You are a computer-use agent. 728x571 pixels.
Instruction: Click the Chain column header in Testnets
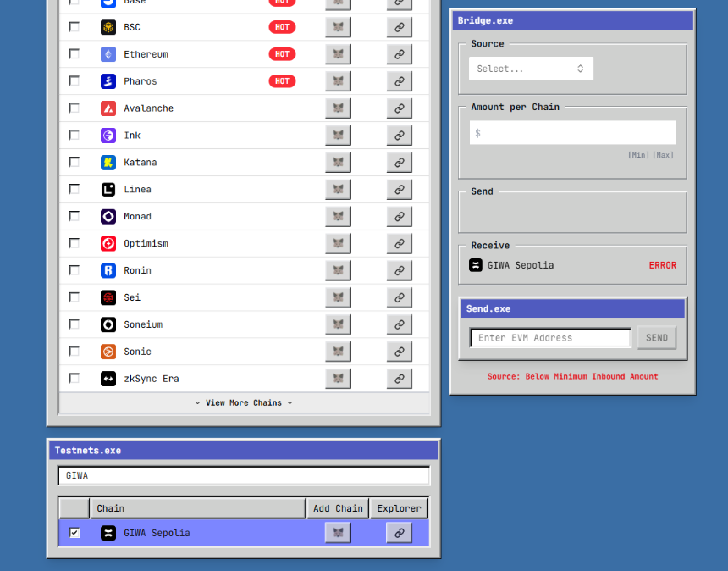tap(197, 508)
